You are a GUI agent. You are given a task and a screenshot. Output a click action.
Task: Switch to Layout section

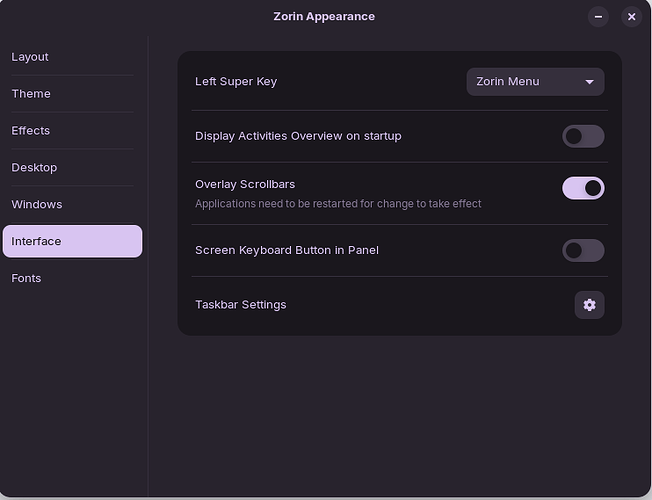[72, 57]
